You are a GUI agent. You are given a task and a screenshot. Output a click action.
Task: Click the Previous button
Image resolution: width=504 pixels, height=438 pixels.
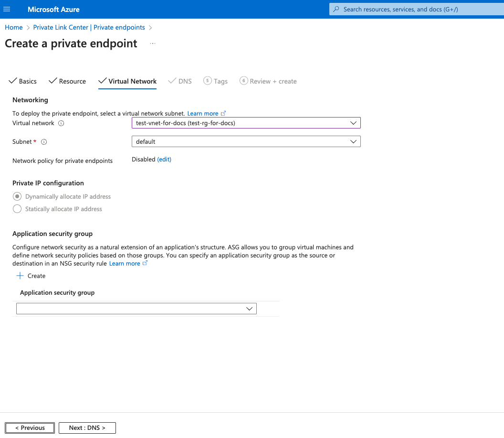[x=30, y=427]
